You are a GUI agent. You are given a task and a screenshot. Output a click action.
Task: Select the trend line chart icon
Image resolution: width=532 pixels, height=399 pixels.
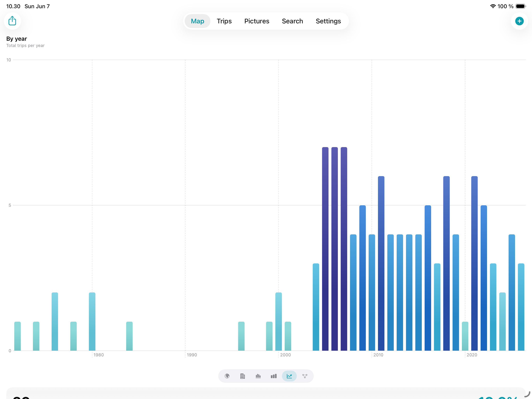click(289, 376)
